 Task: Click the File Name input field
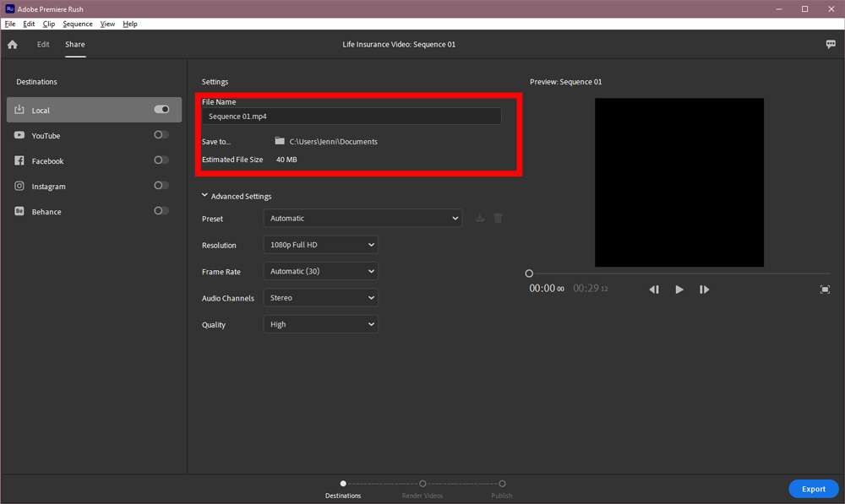coord(352,117)
